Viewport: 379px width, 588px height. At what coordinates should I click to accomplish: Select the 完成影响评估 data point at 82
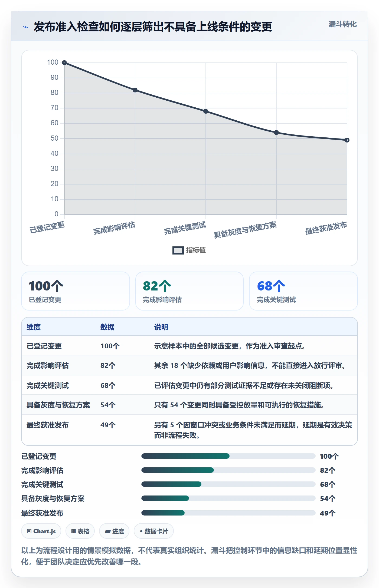click(x=135, y=90)
